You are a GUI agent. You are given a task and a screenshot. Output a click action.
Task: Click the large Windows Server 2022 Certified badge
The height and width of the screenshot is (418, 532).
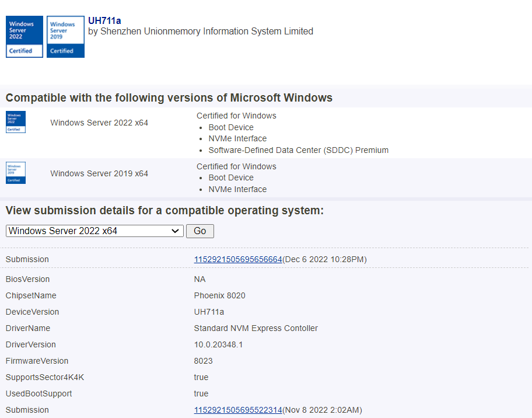tap(24, 37)
